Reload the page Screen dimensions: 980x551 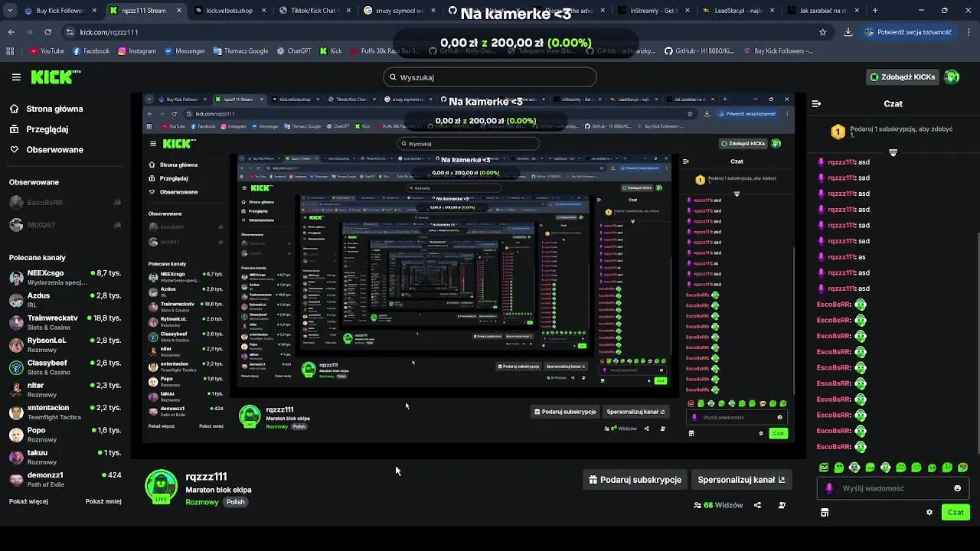tap(47, 32)
